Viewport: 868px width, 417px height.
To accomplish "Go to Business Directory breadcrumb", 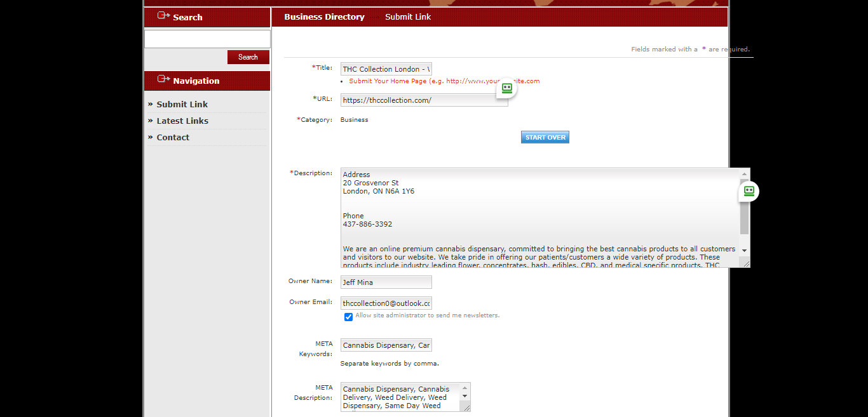I will (324, 17).
